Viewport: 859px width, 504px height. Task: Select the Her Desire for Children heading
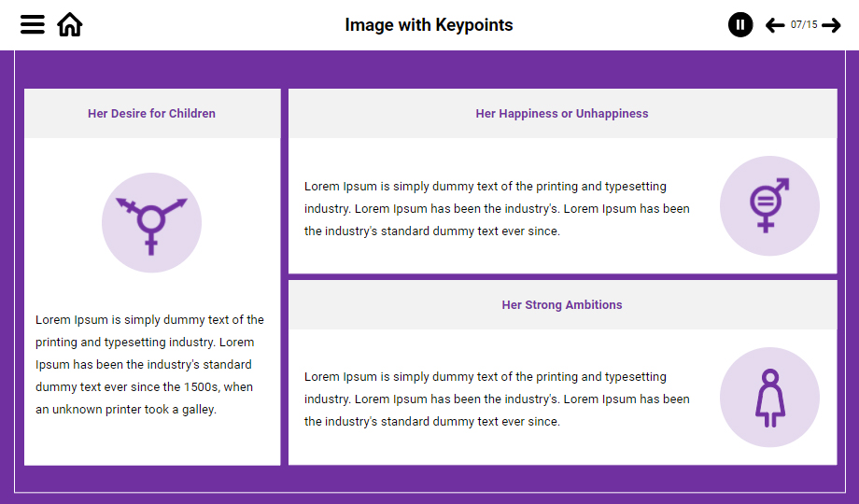(151, 114)
